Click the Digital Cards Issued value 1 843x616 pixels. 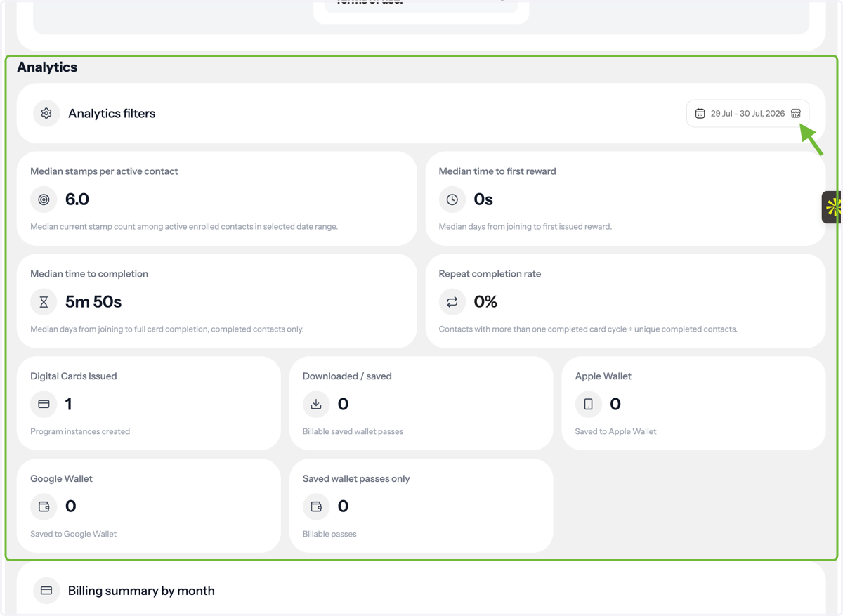click(68, 404)
